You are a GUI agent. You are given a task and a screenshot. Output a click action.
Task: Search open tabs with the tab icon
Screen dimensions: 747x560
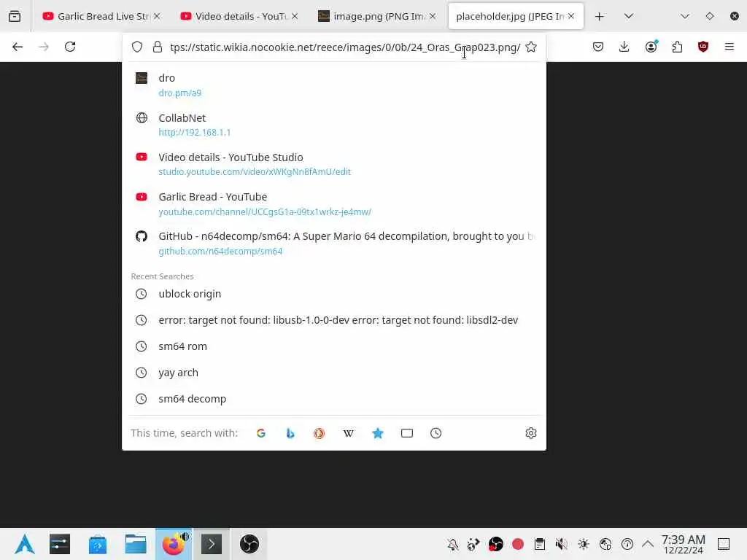(x=407, y=433)
